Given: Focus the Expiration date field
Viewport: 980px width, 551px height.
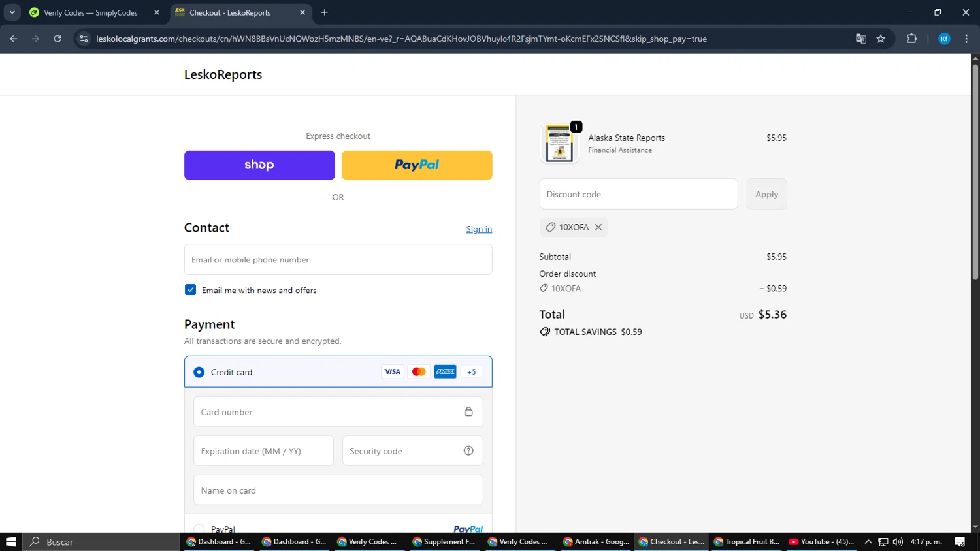Looking at the screenshot, I should coord(263,451).
